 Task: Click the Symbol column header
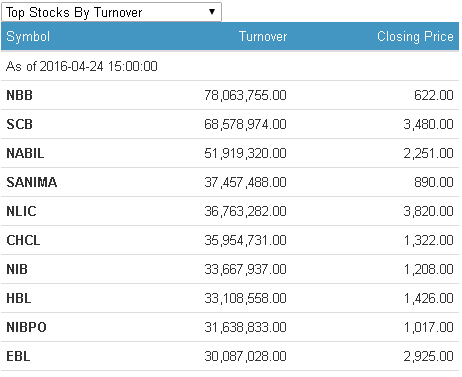tap(28, 37)
